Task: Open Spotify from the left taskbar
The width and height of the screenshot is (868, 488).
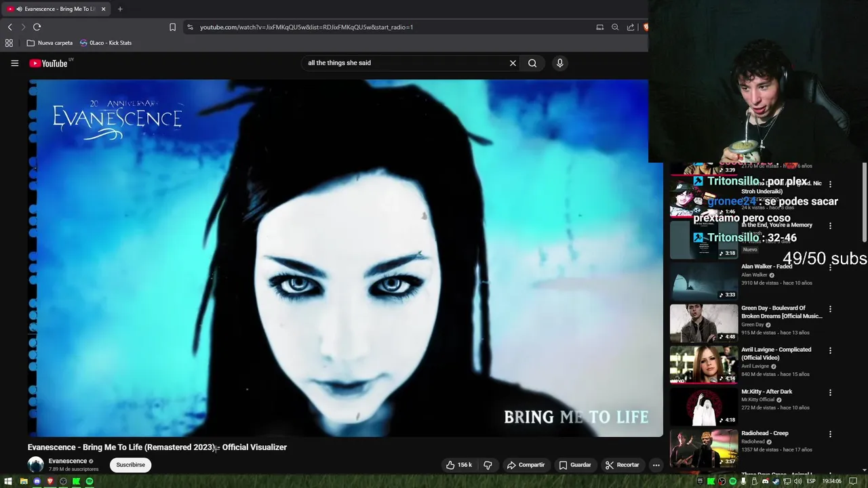Action: tap(90, 481)
